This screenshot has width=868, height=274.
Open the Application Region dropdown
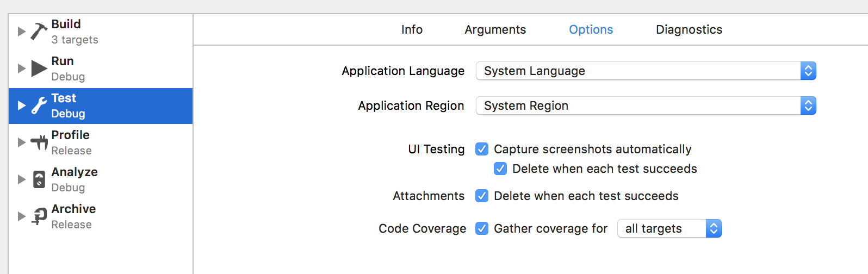pos(646,105)
